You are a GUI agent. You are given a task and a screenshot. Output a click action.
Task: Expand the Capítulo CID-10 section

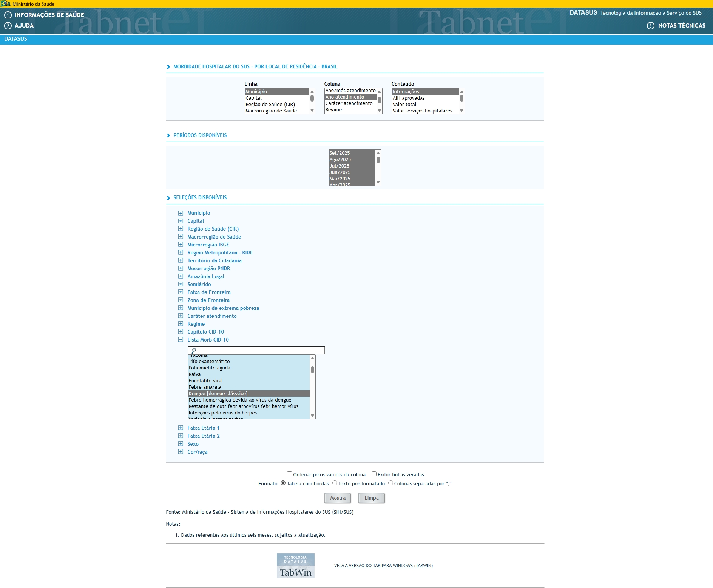pos(181,331)
